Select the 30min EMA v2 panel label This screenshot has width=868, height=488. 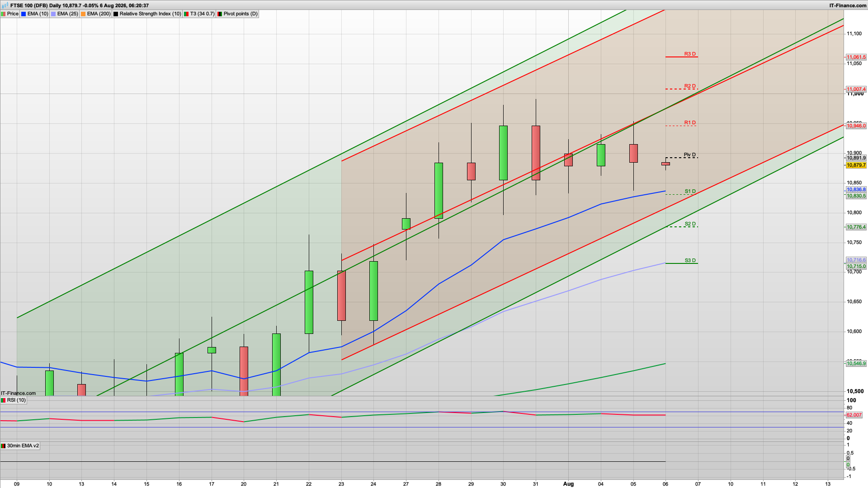pos(23,446)
